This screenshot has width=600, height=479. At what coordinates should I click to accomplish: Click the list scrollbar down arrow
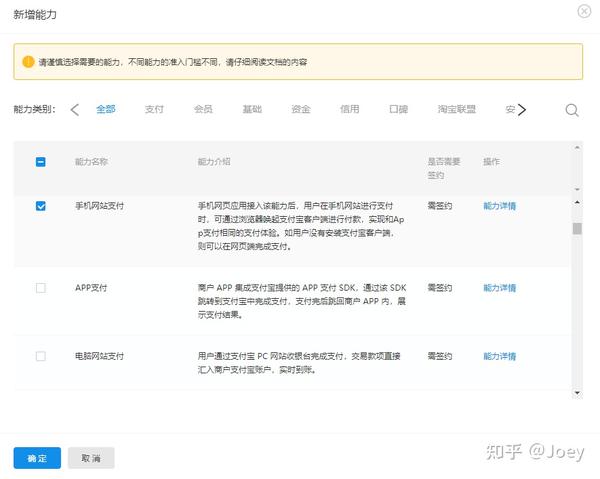coord(577,393)
